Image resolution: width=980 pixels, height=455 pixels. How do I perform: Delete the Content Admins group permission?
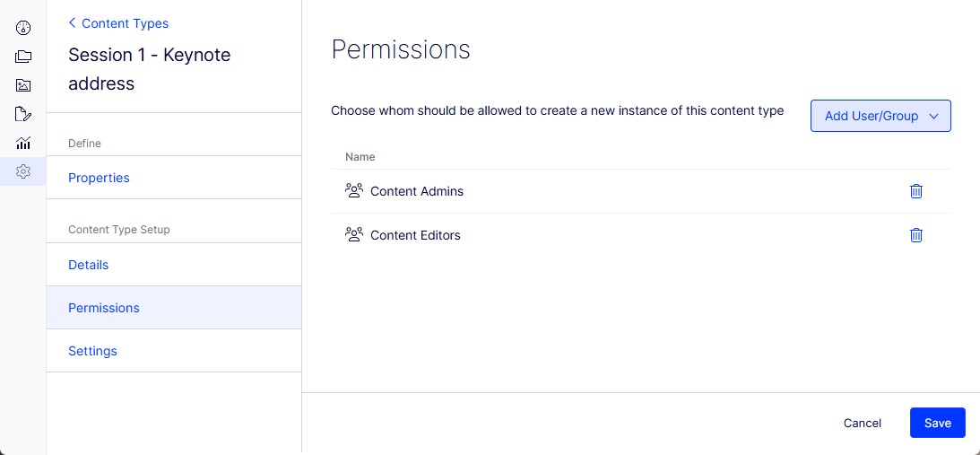click(915, 191)
